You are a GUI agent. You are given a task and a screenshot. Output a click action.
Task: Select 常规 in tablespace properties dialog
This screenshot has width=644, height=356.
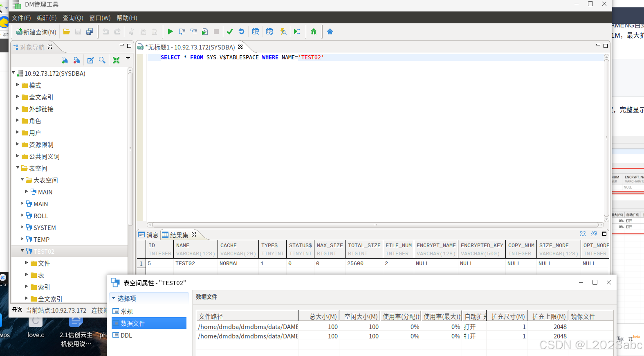[x=126, y=311]
